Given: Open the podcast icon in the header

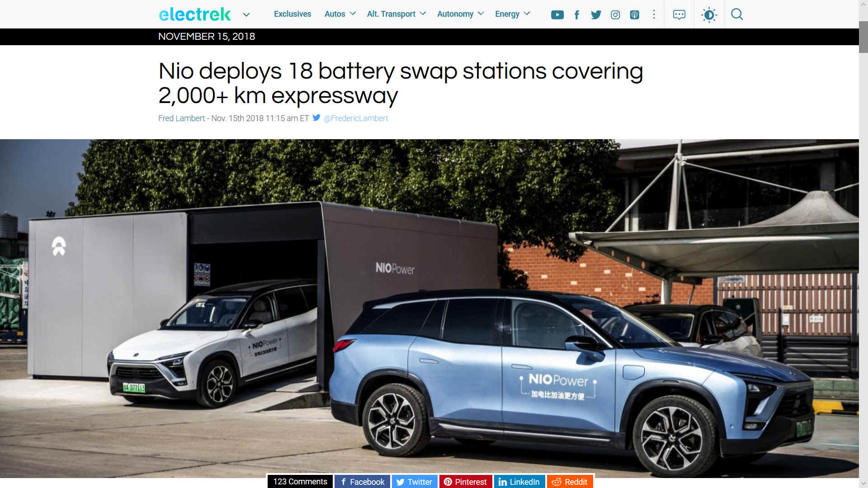Looking at the screenshot, I should [635, 15].
